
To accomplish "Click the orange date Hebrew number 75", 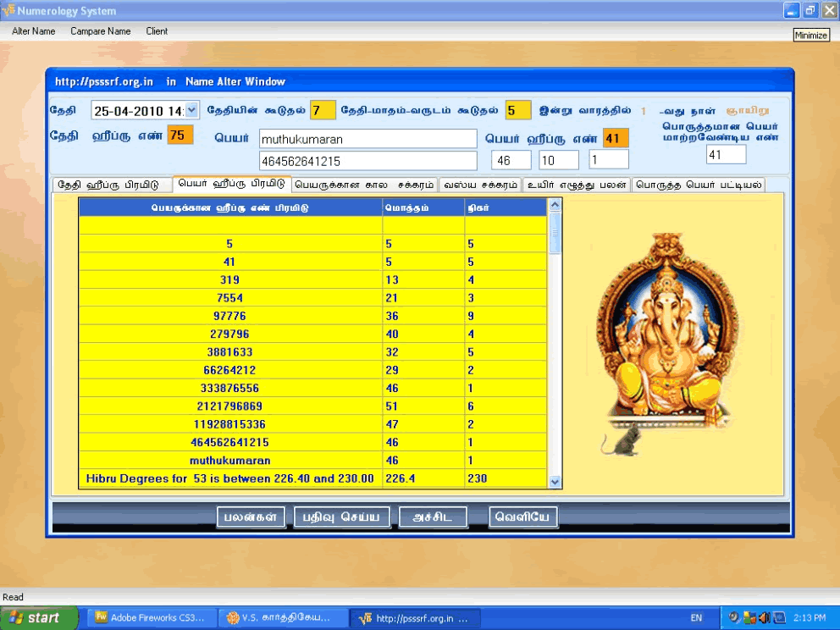I will (180, 135).
